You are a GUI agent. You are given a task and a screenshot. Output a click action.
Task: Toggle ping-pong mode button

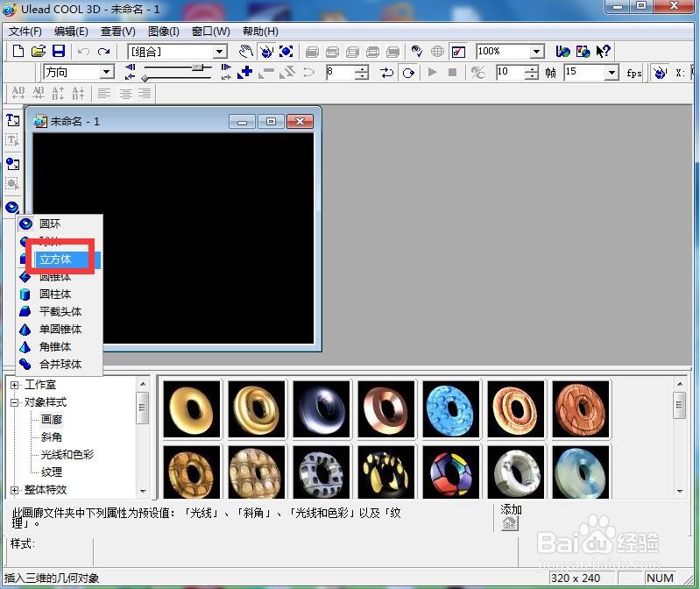click(x=386, y=72)
